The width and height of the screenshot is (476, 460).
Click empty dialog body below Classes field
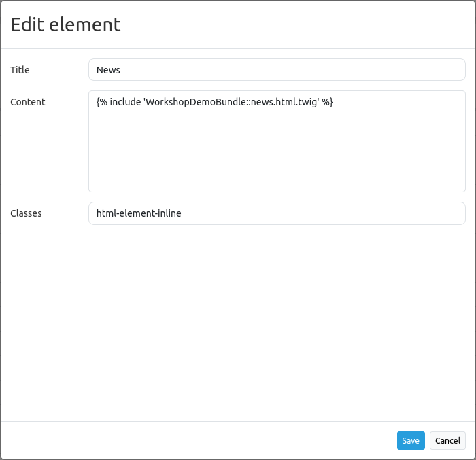click(x=238, y=319)
